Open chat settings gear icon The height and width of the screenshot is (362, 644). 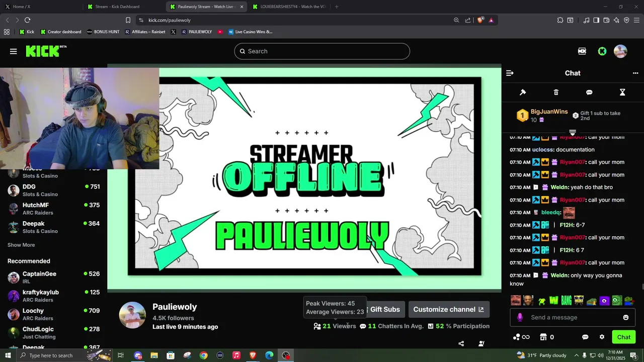(x=602, y=337)
